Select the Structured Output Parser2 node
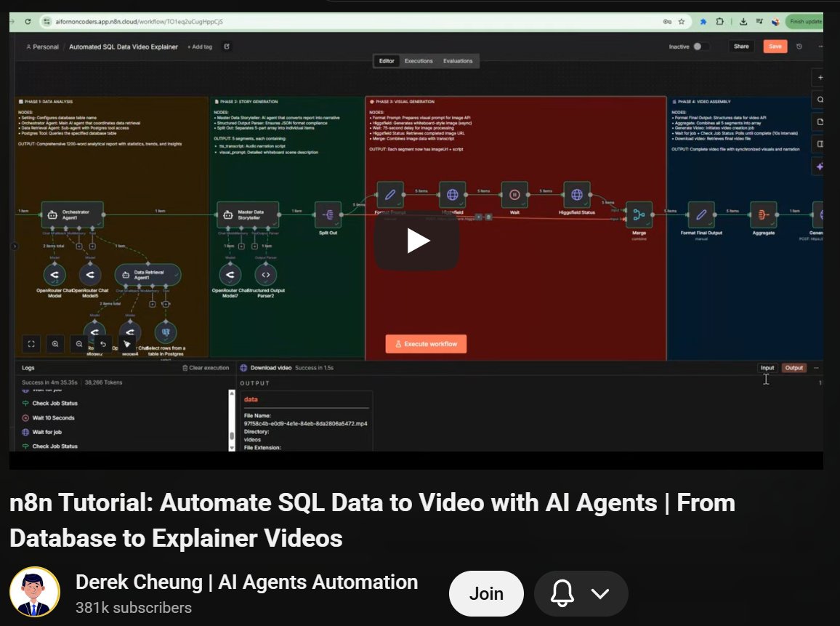 point(266,275)
